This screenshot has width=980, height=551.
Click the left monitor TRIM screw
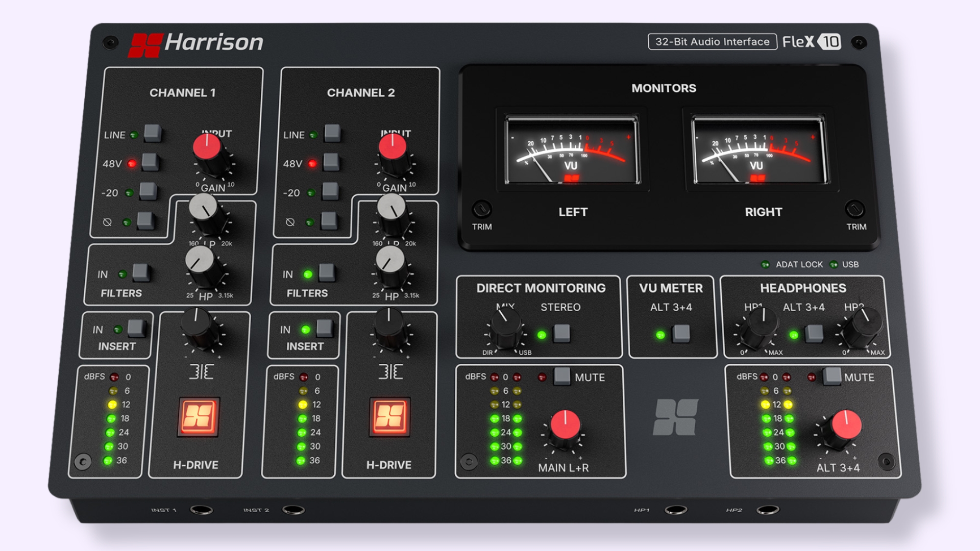click(x=481, y=209)
